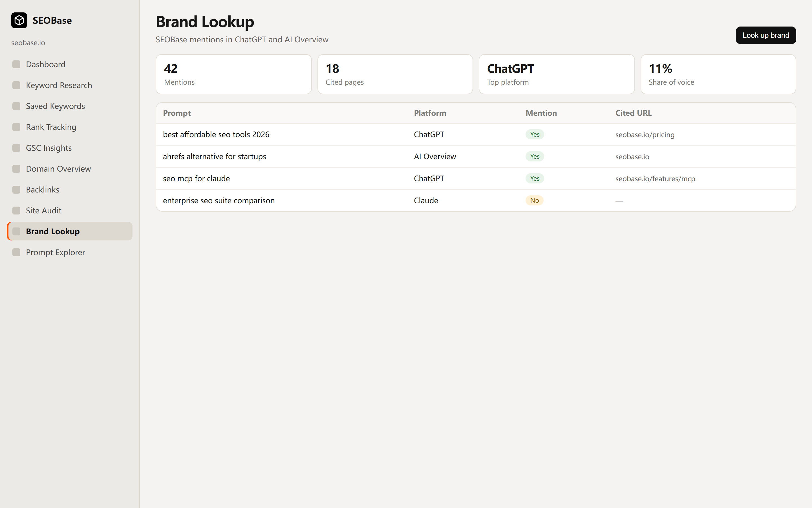Click the SEOBase cube logo icon
This screenshot has height=508, width=812.
click(x=19, y=21)
